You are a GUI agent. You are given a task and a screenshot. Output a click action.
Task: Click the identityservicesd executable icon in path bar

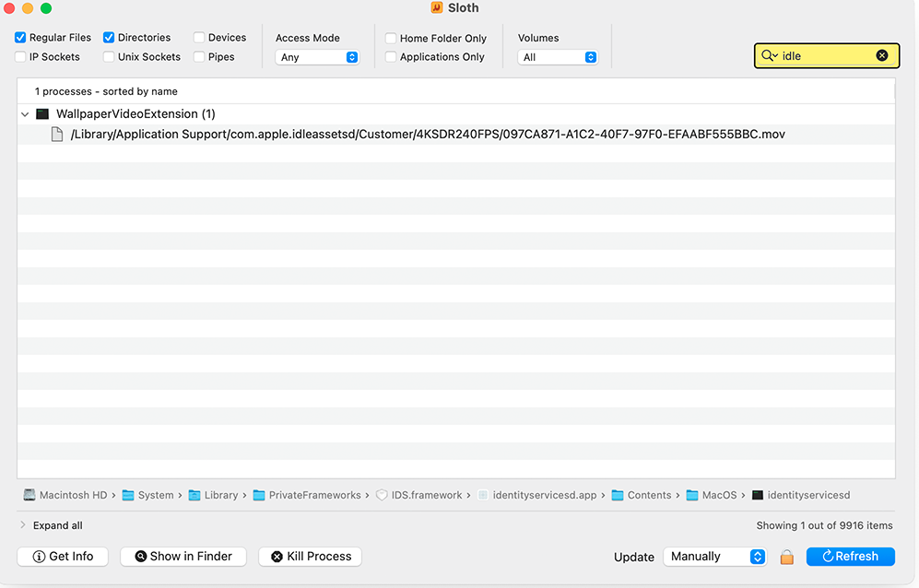pos(758,495)
